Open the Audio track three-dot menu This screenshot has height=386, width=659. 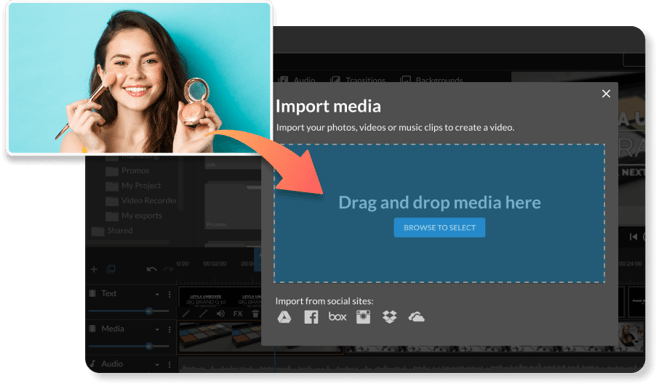169,365
